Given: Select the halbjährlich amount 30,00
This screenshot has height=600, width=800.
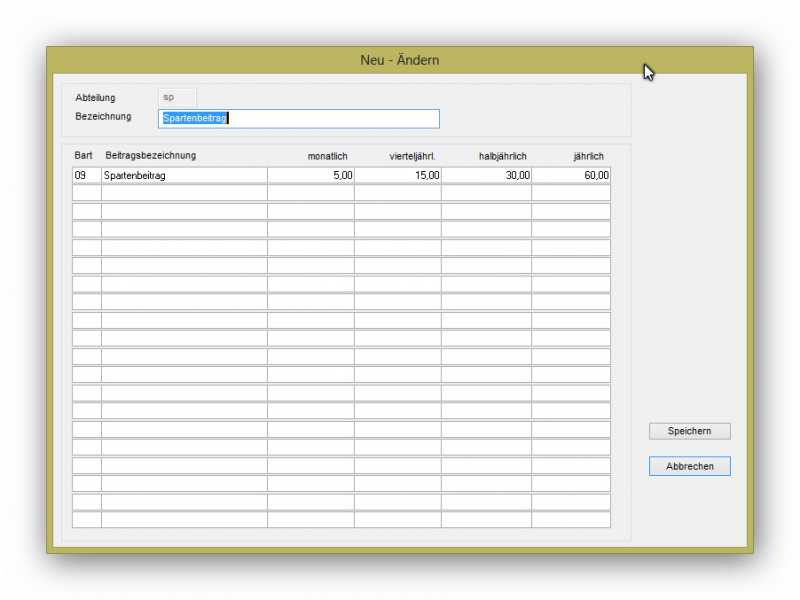Looking at the screenshot, I should [x=486, y=175].
